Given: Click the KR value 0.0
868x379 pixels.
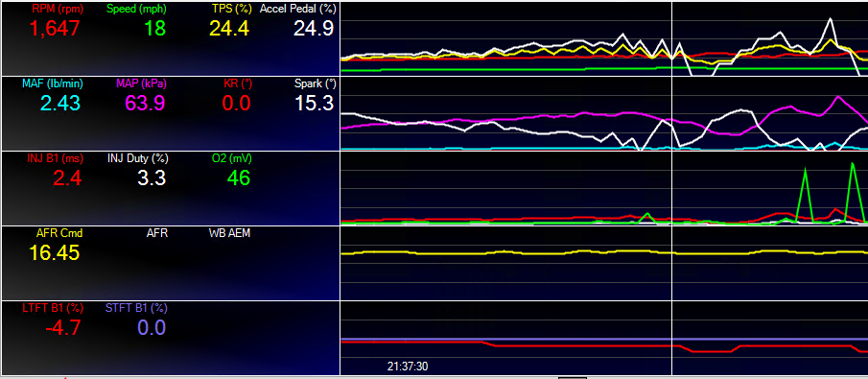Looking at the screenshot, I should [236, 103].
